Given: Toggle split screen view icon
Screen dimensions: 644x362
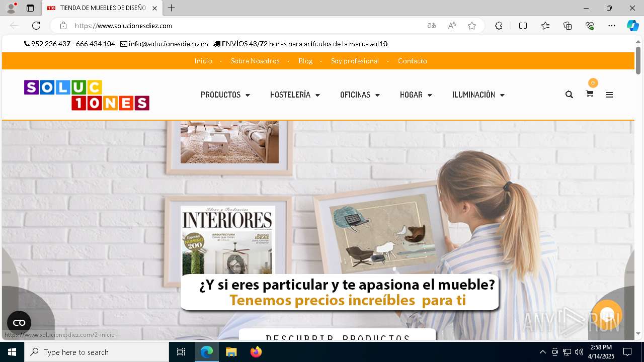Looking at the screenshot, I should (523, 26).
